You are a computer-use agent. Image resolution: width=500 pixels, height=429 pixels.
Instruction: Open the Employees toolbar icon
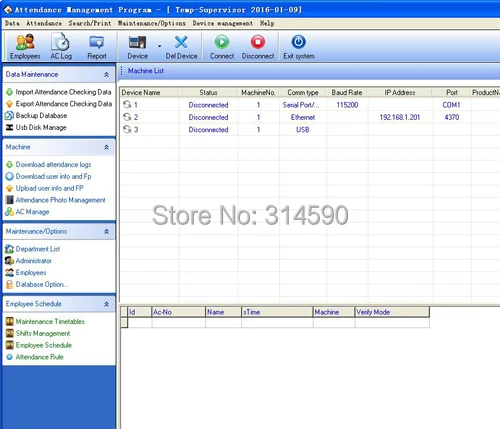tap(25, 42)
